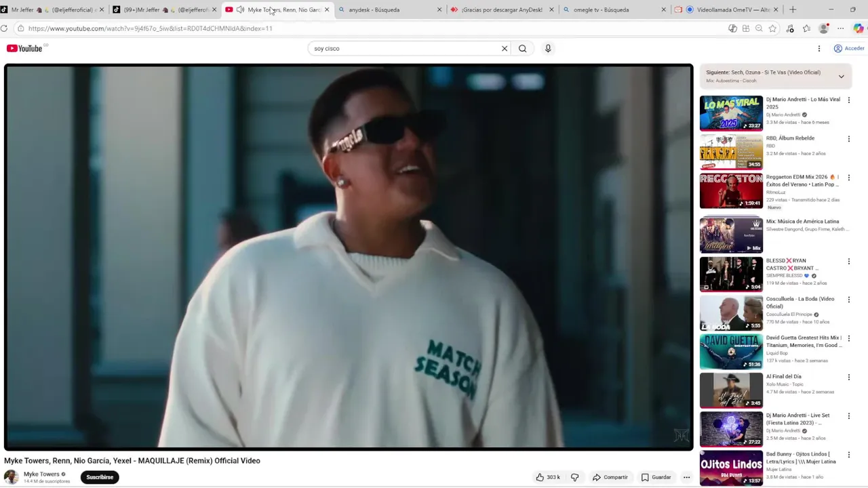Open options for Bad Bunny Ojitos Lindos

tap(848, 454)
